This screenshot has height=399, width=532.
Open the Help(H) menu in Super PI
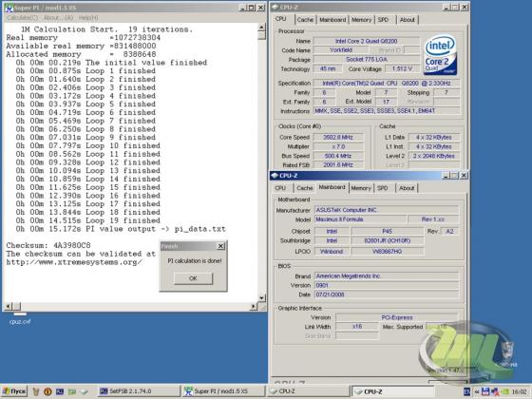(x=88, y=18)
